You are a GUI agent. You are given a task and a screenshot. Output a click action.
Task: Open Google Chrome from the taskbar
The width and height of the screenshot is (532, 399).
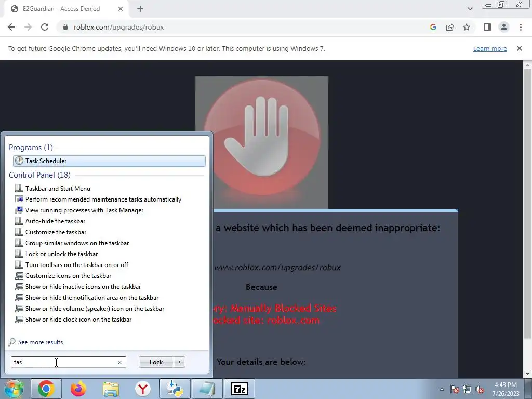46,389
